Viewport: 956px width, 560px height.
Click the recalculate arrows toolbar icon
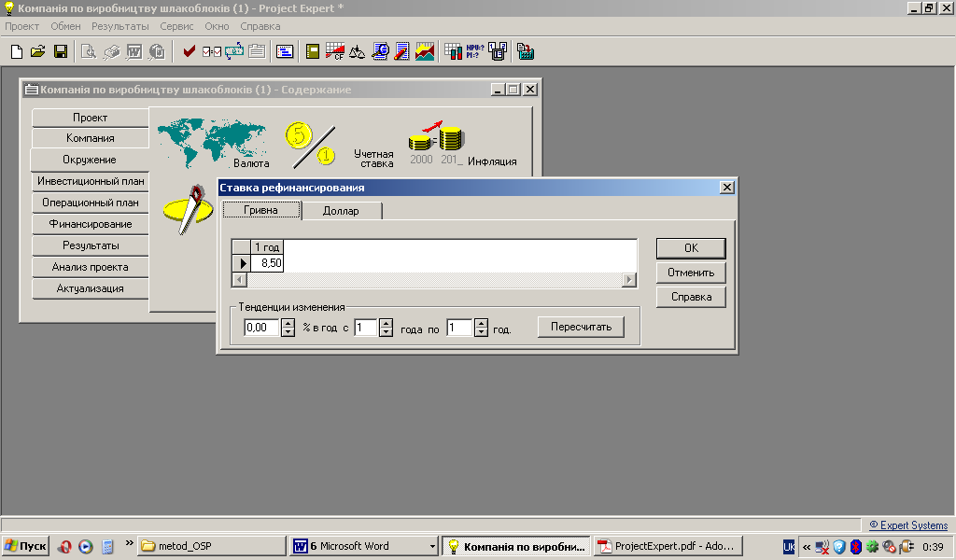234,51
